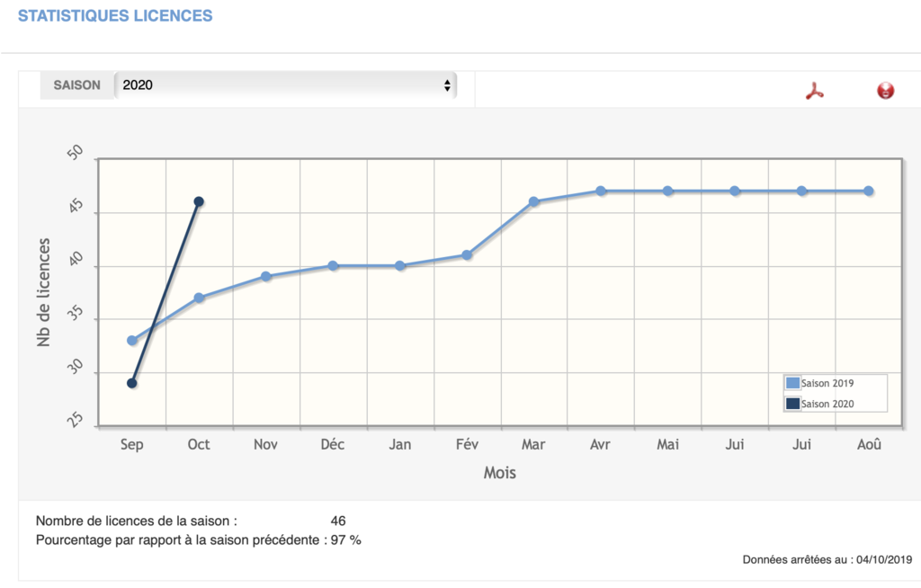Select the Saison 2019 Mai data point
This screenshot has width=921, height=588.
click(x=667, y=191)
